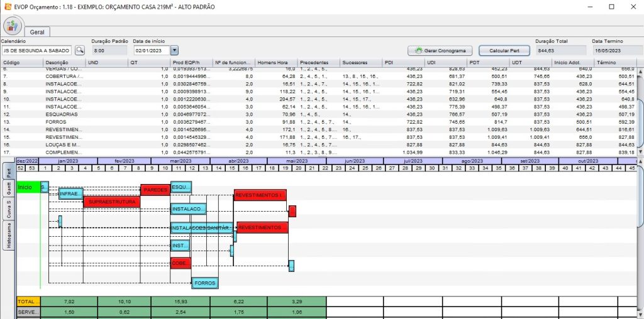
Task: Click the calendar search magnifier icon
Action: tap(80, 50)
